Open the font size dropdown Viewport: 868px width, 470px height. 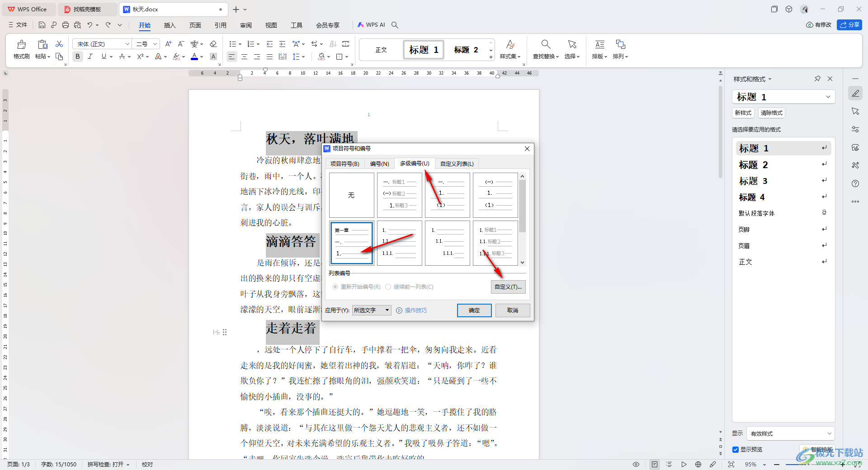coord(155,44)
